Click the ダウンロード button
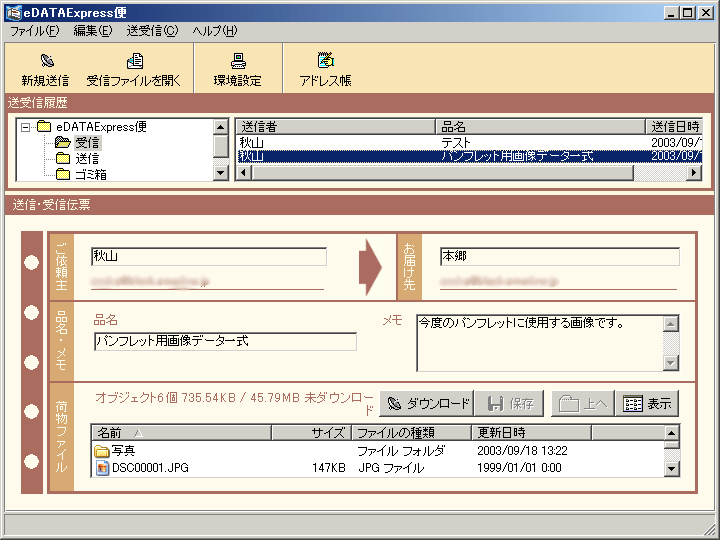 pyautogui.click(x=426, y=404)
